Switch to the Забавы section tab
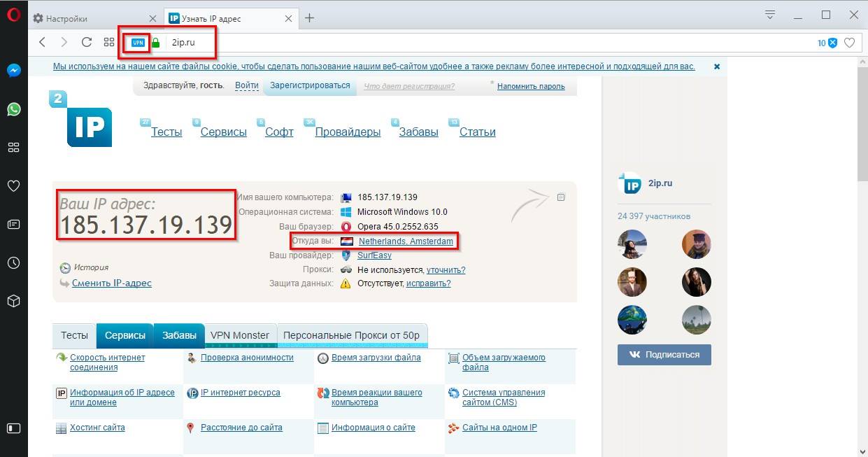 point(179,336)
